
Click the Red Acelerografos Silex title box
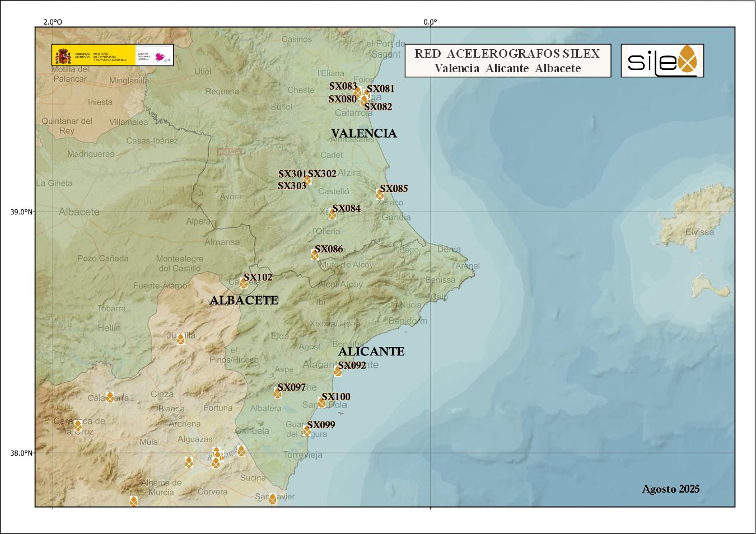pos(507,60)
